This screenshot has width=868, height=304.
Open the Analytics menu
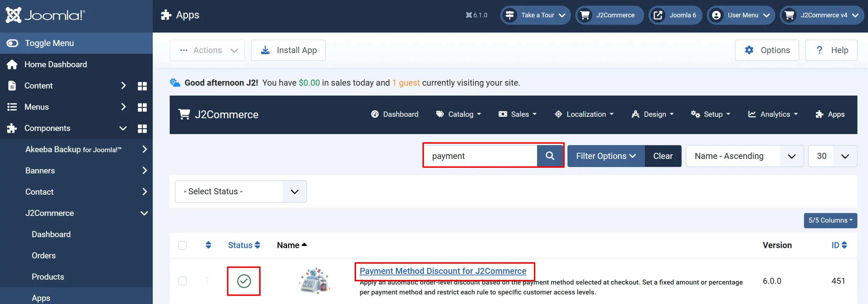click(x=773, y=114)
